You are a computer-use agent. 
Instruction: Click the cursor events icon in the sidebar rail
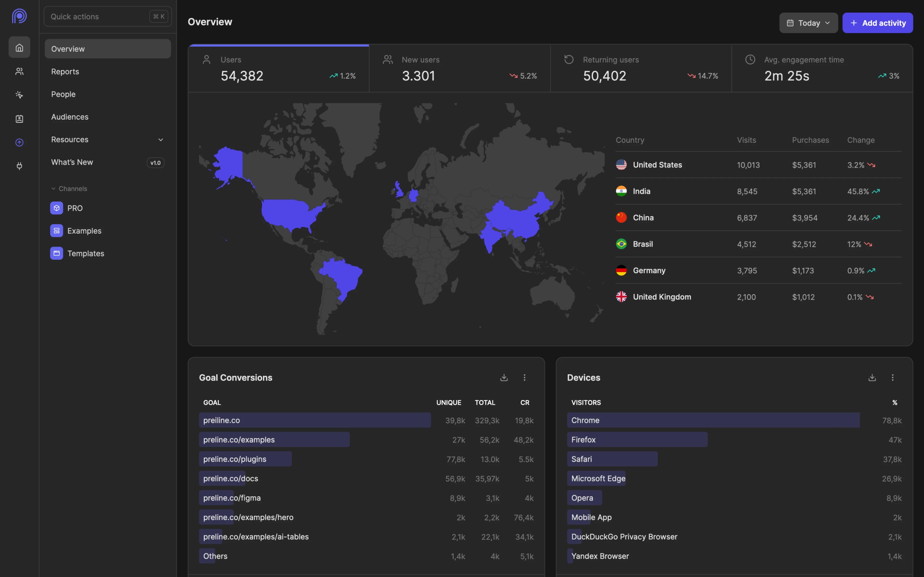click(x=19, y=95)
